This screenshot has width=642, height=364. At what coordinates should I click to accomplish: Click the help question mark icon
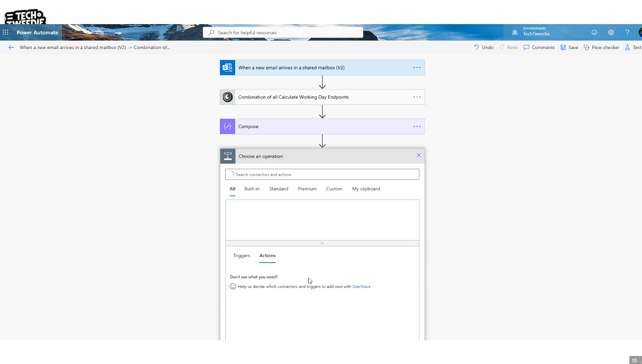[x=627, y=33]
